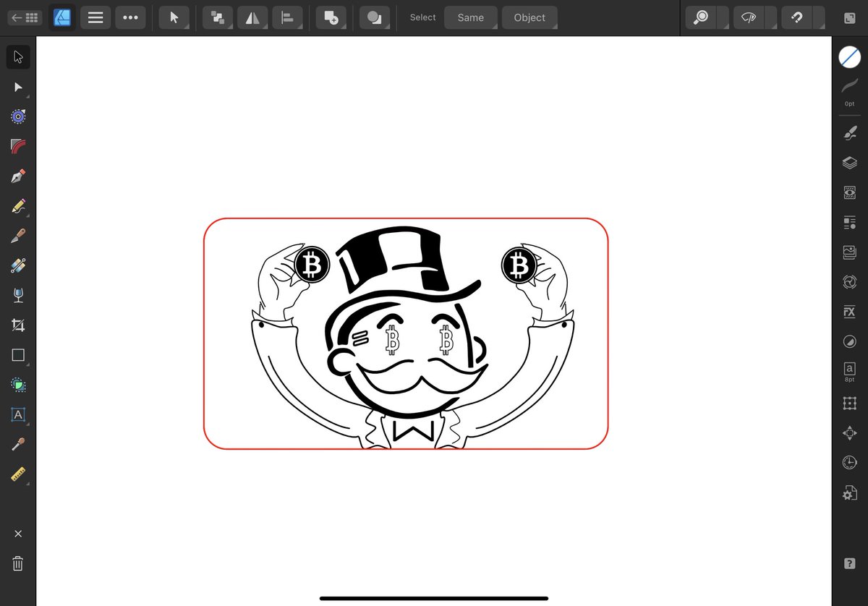Screen dimensions: 868x606
Task: Open the Transform four-arrows studio icon
Action: [x=849, y=432]
